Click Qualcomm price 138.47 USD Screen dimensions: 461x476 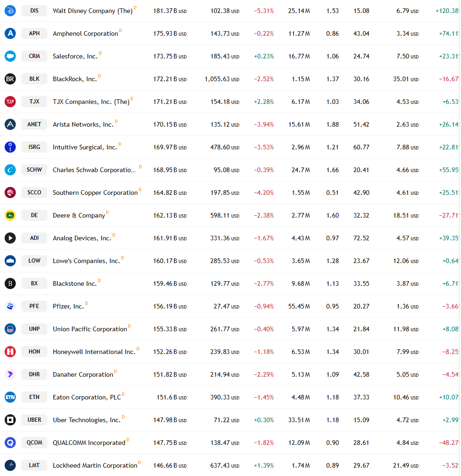tap(225, 443)
